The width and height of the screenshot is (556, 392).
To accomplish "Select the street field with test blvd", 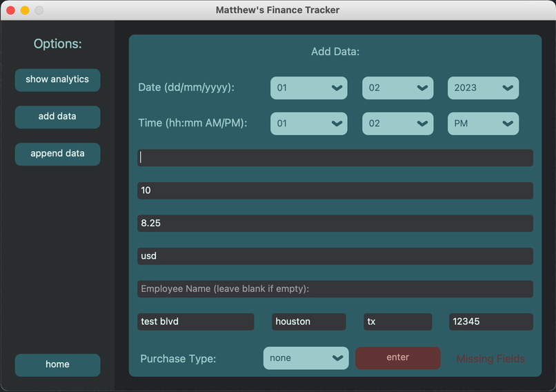I will point(196,322).
